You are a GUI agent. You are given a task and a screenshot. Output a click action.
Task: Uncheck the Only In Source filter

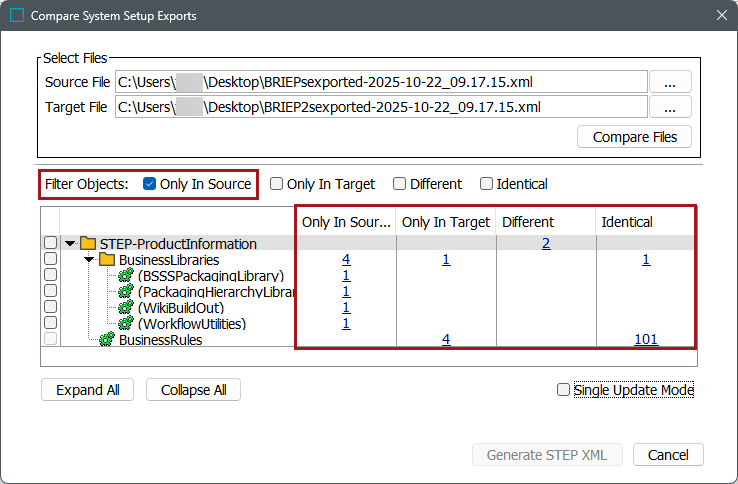pos(150,184)
